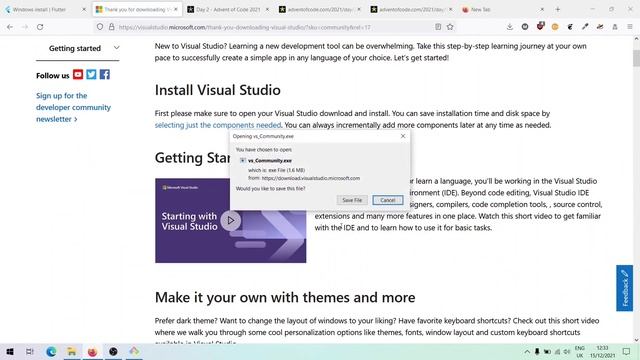
Task: Click the page vertical scrollbar thumb
Action: point(636,58)
